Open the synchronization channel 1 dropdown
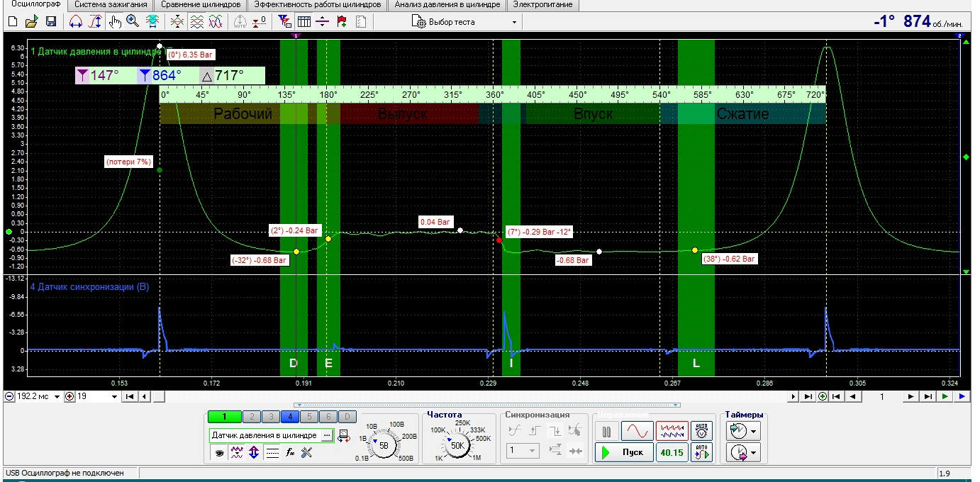This screenshot has height=482, width=980. (523, 451)
